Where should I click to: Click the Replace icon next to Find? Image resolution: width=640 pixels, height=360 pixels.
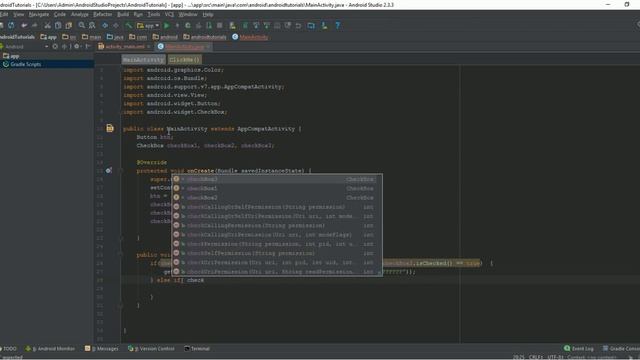coord(92,25)
